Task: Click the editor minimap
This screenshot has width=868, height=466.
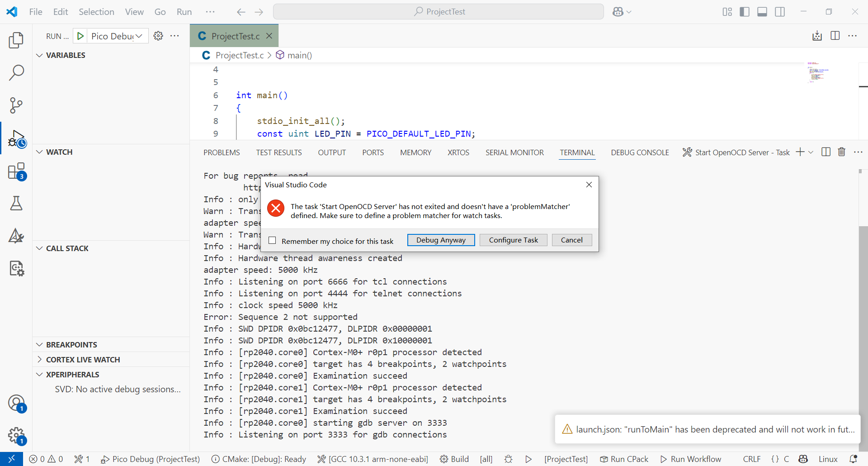Action: [818, 72]
